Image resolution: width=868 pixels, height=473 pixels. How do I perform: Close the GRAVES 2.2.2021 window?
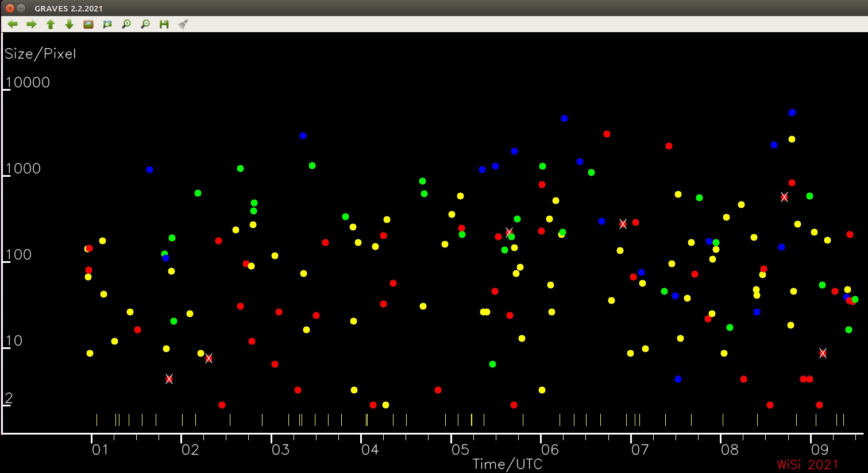click(x=10, y=8)
